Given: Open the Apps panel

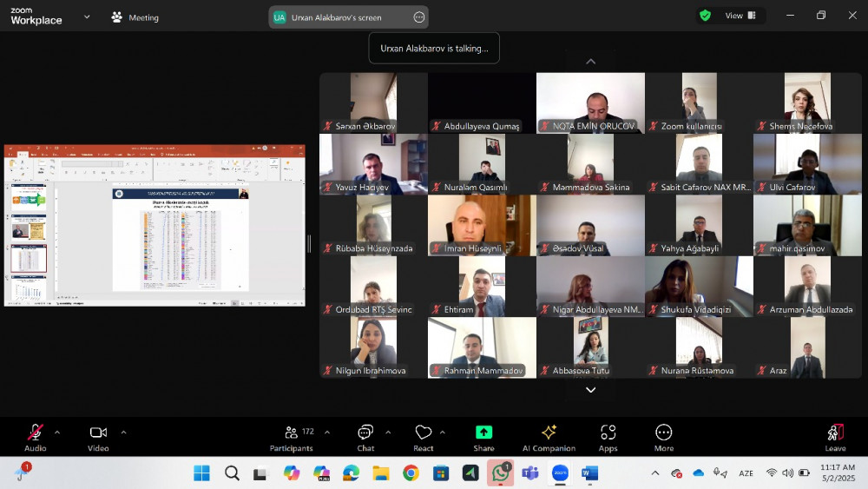Looking at the screenshot, I should click(x=608, y=437).
